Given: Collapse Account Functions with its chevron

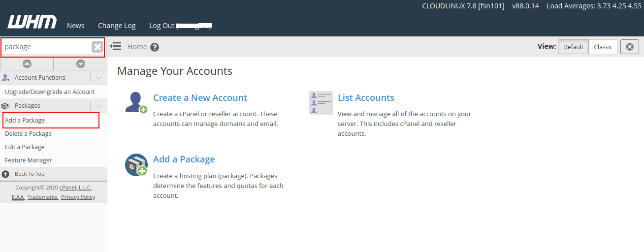Looking at the screenshot, I should tap(98, 77).
